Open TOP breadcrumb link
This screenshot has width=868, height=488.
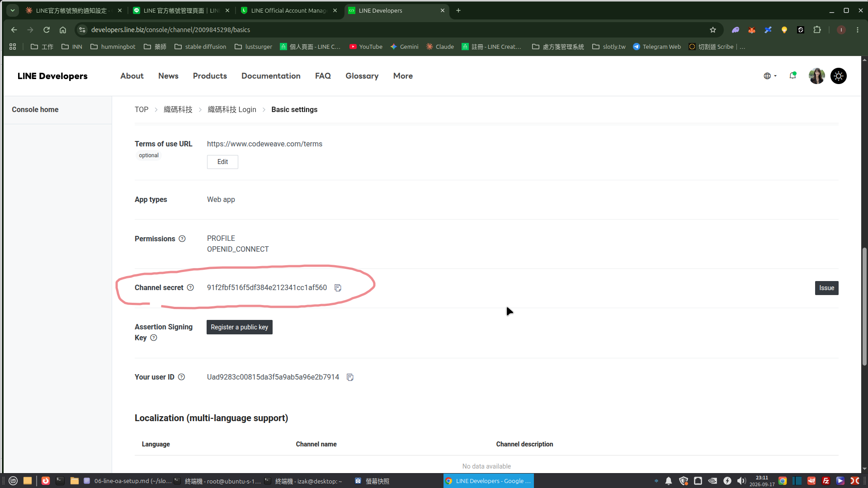(x=142, y=109)
